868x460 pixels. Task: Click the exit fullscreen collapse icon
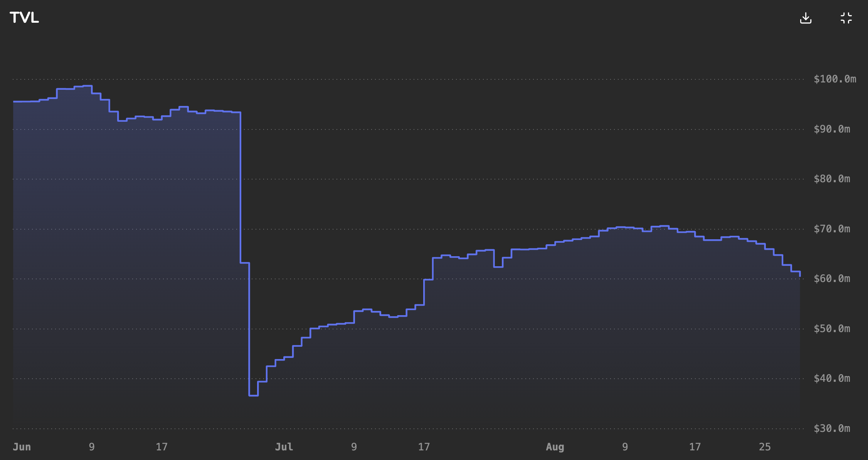click(846, 18)
